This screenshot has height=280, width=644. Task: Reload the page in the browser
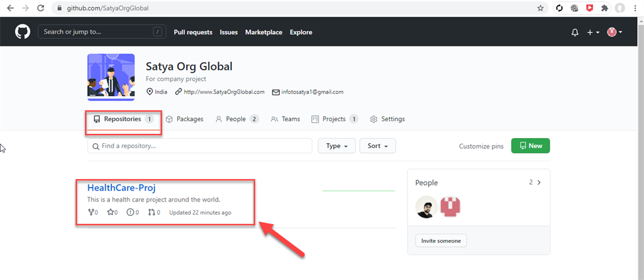41,9
